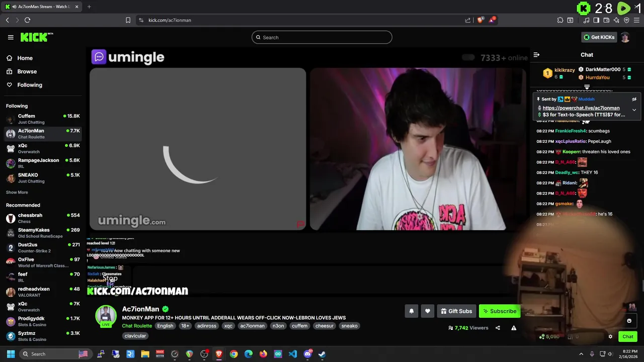Click the Get KICKs button
This screenshot has height=362, width=644.
(x=599, y=37)
